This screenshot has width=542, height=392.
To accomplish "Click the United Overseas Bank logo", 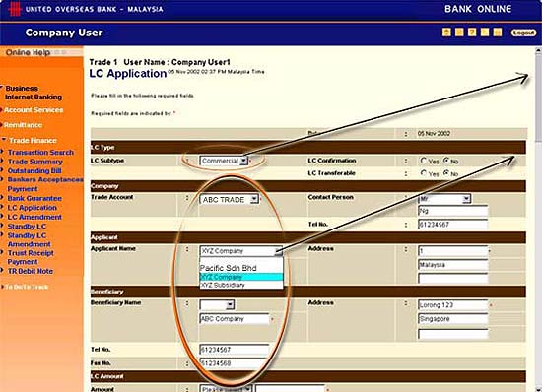I will pyautogui.click(x=15, y=9).
